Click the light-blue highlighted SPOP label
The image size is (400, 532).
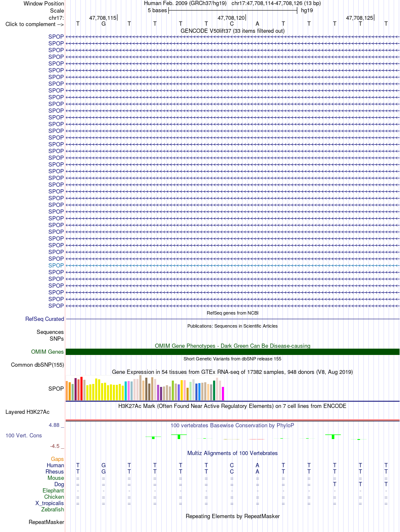tap(56, 265)
